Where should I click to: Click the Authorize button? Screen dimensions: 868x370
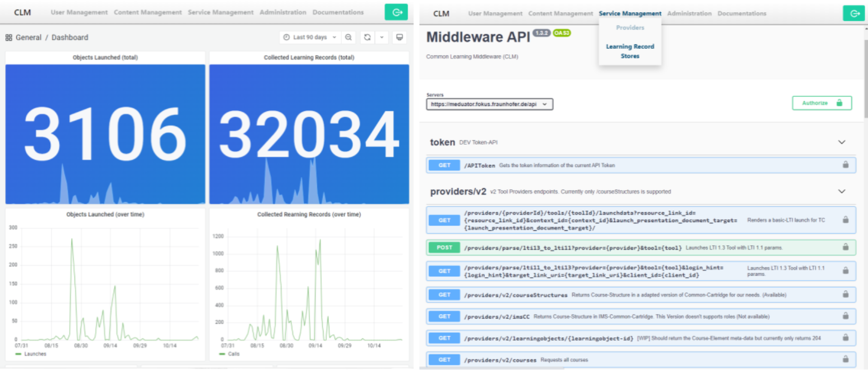[x=822, y=103]
